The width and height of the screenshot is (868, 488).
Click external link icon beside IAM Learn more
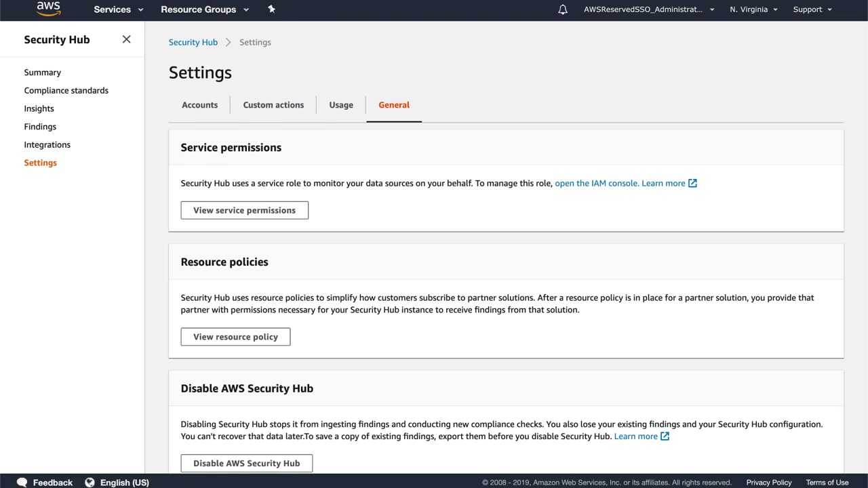692,183
